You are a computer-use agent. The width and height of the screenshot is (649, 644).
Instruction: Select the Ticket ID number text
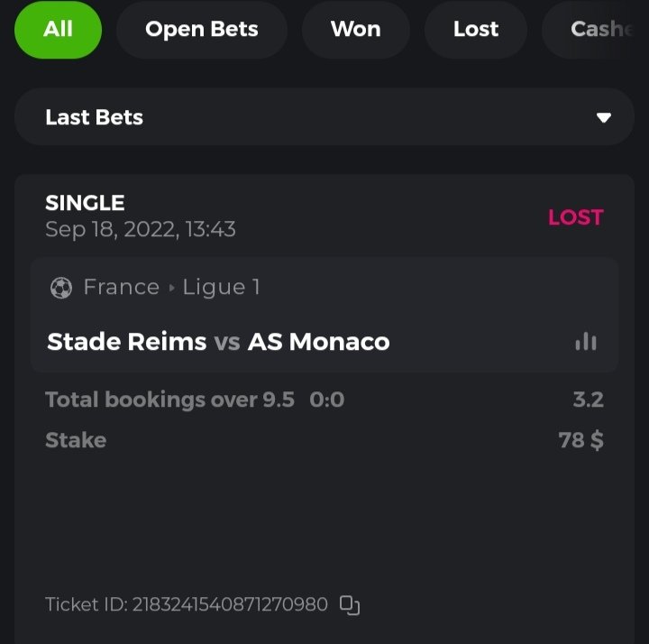pyautogui.click(x=230, y=604)
